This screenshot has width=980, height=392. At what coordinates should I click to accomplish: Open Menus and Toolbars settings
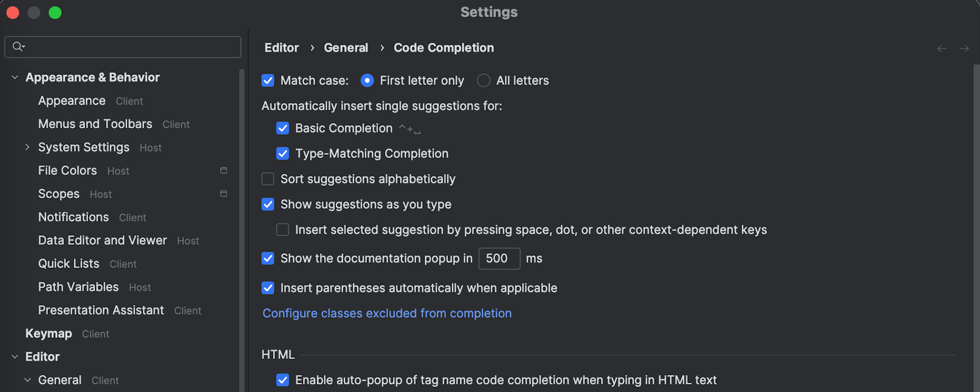click(x=95, y=124)
